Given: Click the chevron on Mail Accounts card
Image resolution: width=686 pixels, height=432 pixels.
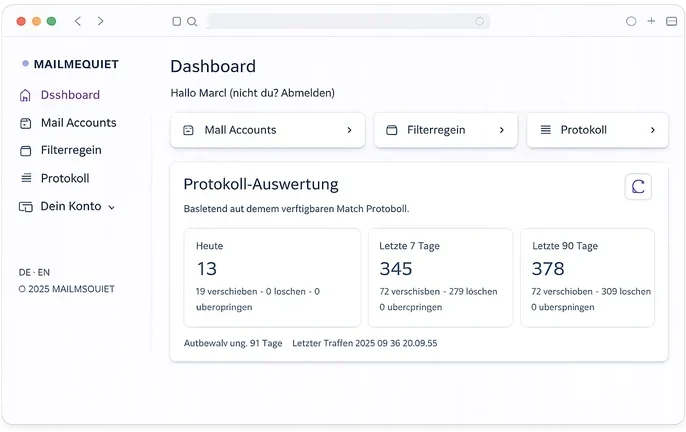Looking at the screenshot, I should click(x=349, y=130).
